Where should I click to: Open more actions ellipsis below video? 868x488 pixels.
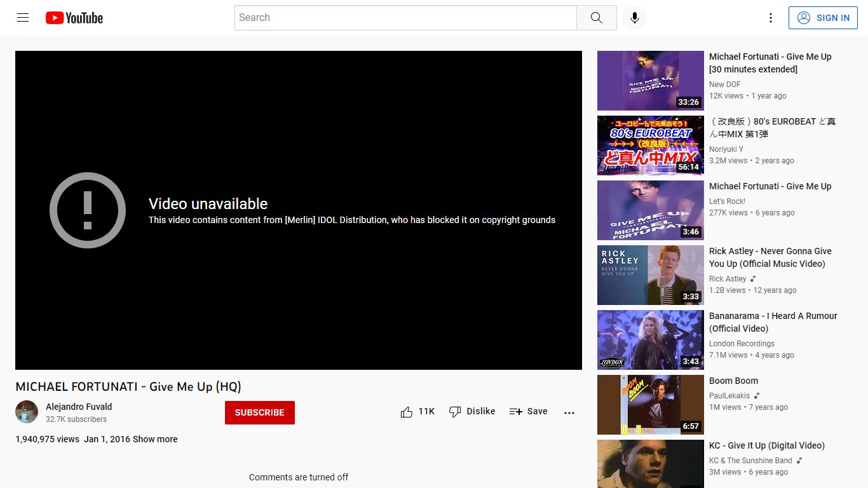coord(569,412)
